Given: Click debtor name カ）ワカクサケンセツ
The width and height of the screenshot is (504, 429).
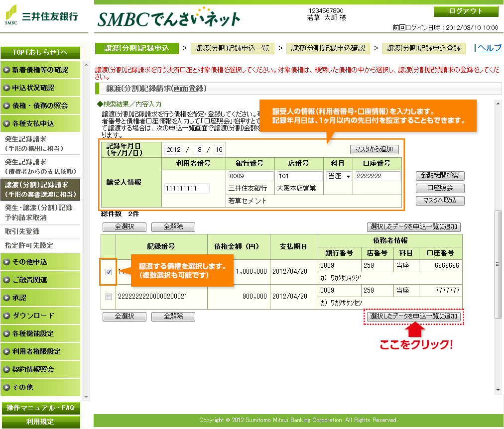Looking at the screenshot, I should pyautogui.click(x=341, y=303).
